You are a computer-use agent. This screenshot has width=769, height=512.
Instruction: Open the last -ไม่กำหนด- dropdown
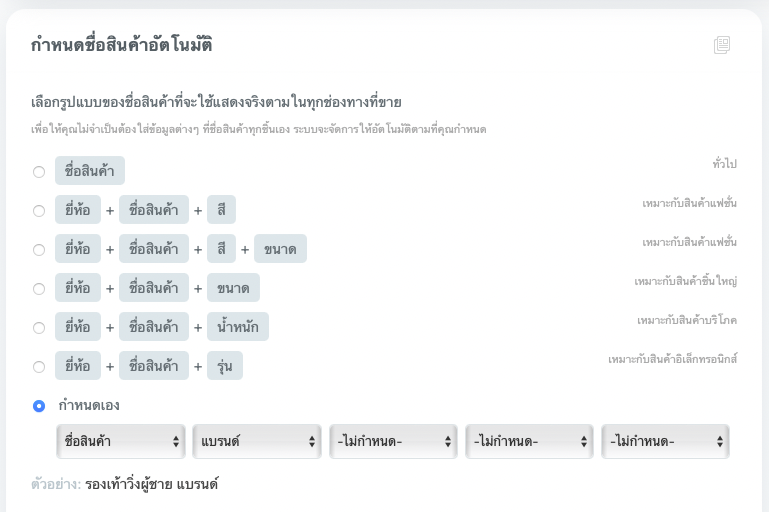pyautogui.click(x=665, y=441)
